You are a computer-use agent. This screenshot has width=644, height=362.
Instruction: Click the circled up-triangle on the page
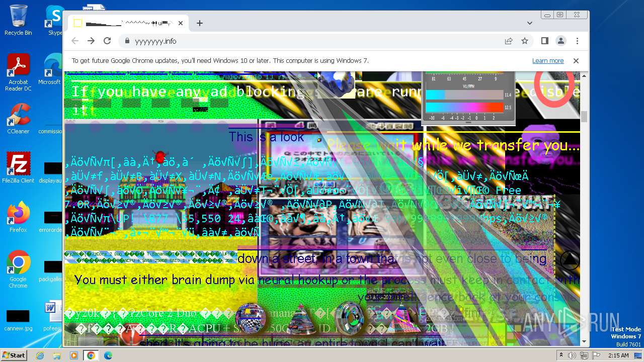pos(570,259)
